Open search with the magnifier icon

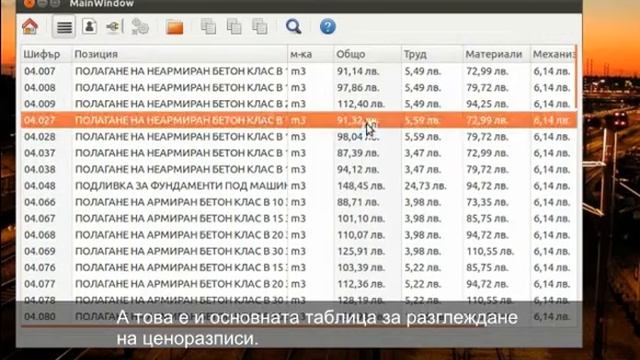pyautogui.click(x=293, y=27)
